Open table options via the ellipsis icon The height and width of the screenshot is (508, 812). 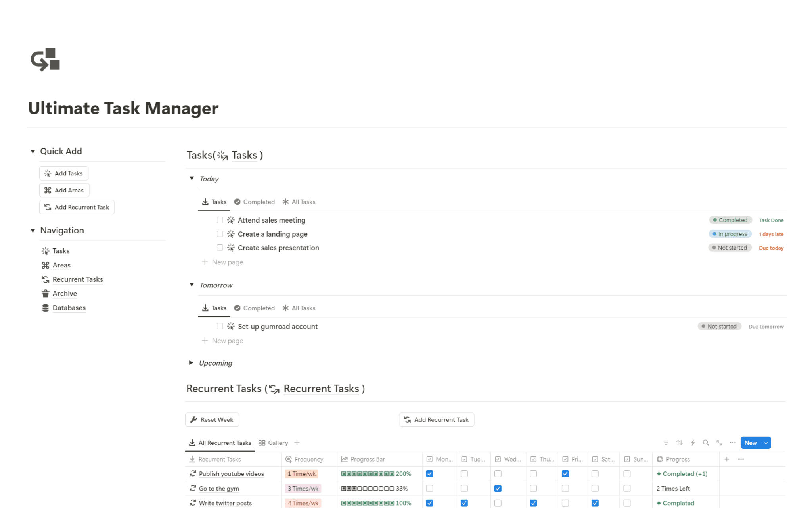[x=732, y=443]
